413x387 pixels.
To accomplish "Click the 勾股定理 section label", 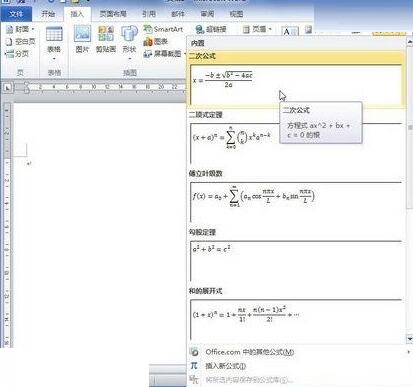I will pos(202,232).
